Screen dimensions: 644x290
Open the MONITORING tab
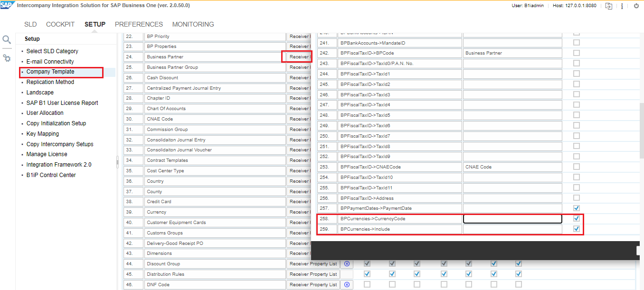(x=193, y=24)
